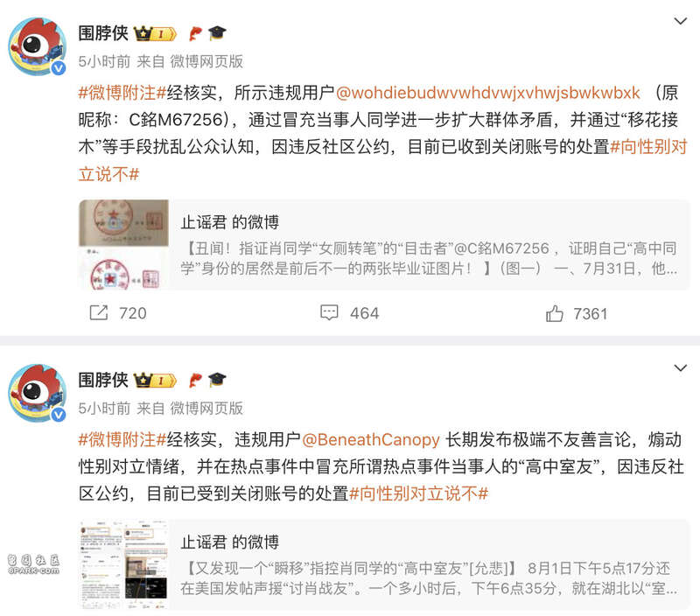
Task: Click first post's 围脖侠 avatar
Action: pos(38,46)
